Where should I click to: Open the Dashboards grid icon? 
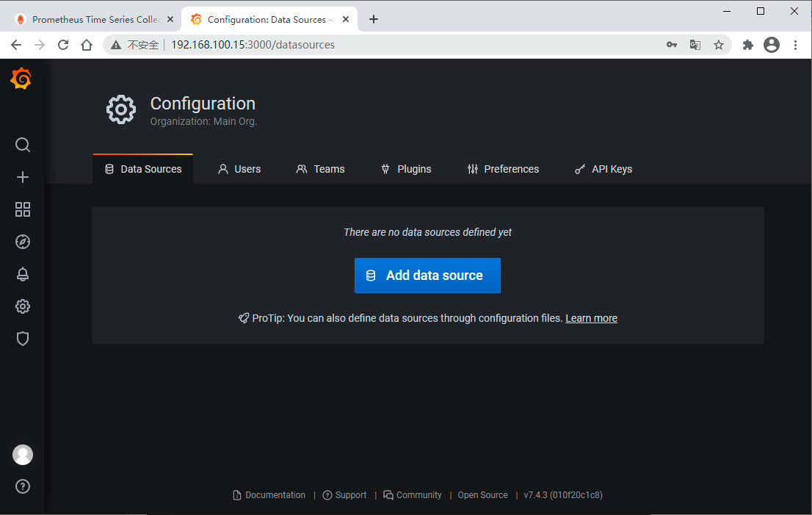pos(23,209)
